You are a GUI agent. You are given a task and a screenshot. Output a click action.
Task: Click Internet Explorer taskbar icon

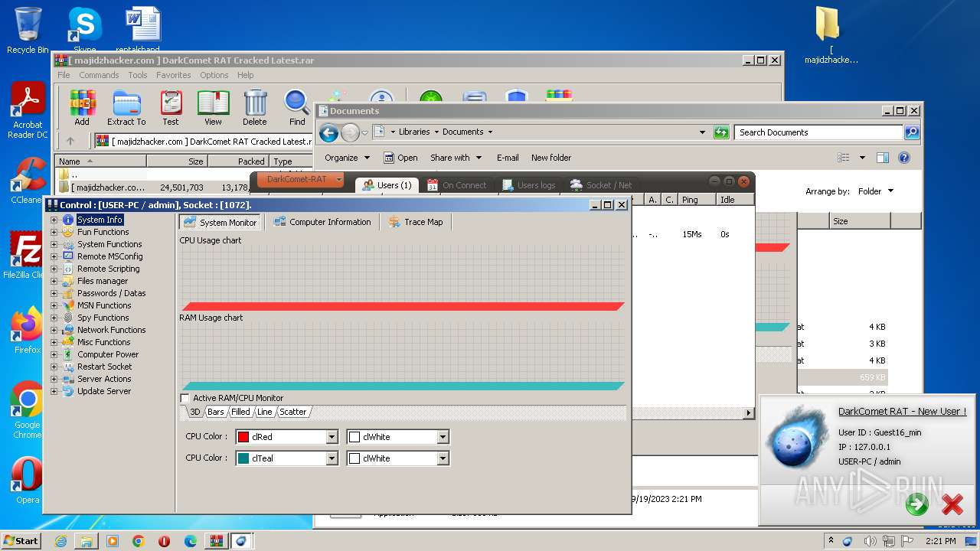coord(60,541)
